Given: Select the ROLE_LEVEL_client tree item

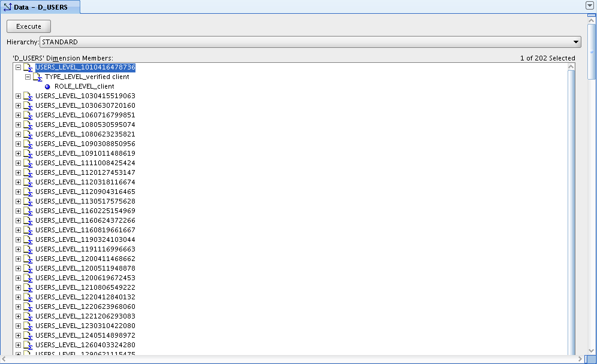Looking at the screenshot, I should pos(84,86).
